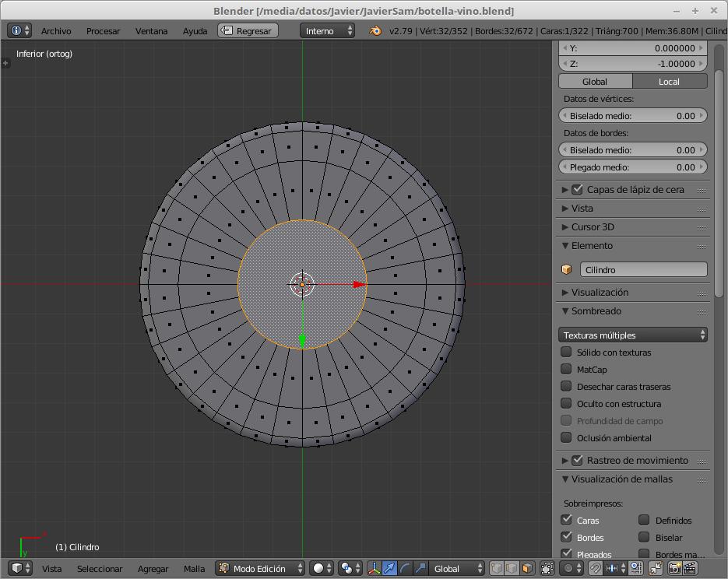Enable the Definidos overlay checkbox
This screenshot has height=579, width=728.
point(644,520)
